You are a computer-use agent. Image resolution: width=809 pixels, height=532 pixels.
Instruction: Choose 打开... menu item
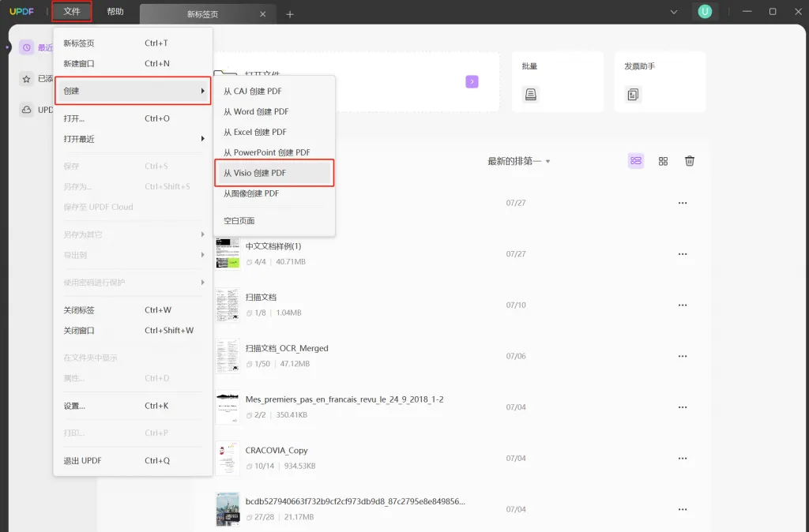[133, 118]
